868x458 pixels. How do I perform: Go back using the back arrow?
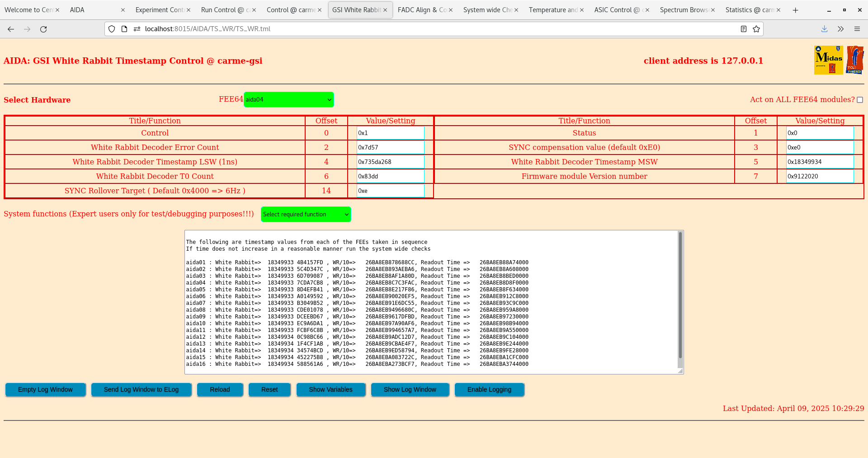coord(11,29)
